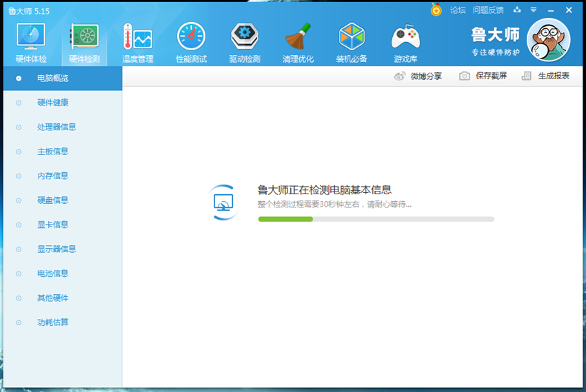586x392 pixels.
Task: Click the gold medal icon in the title bar
Action: pyautogui.click(x=436, y=10)
